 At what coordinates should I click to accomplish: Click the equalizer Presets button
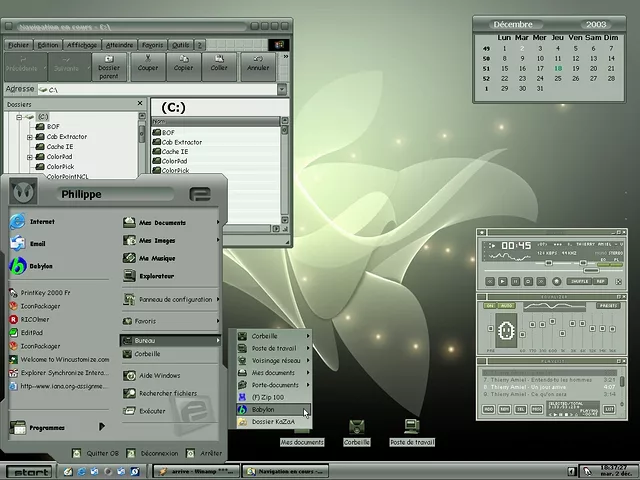point(606,305)
